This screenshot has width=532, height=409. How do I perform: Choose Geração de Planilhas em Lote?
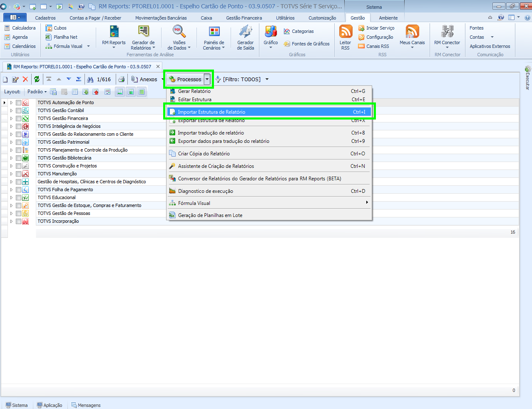(269, 215)
